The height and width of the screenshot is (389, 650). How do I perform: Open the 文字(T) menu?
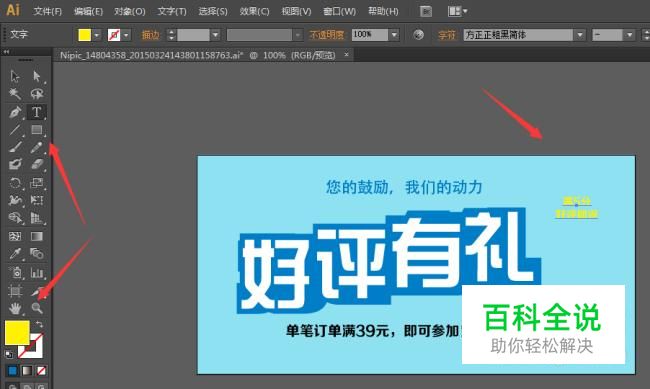[172, 11]
